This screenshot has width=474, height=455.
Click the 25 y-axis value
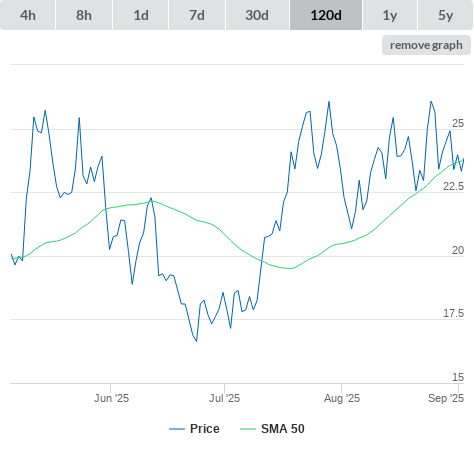[458, 123]
